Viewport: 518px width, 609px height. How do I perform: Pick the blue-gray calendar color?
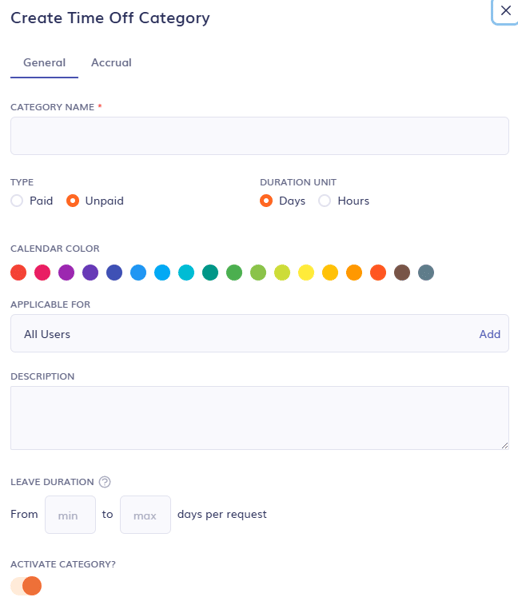[426, 272]
